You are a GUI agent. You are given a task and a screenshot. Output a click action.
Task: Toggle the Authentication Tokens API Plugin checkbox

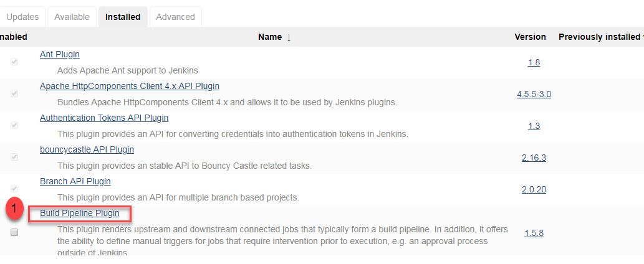click(14, 125)
